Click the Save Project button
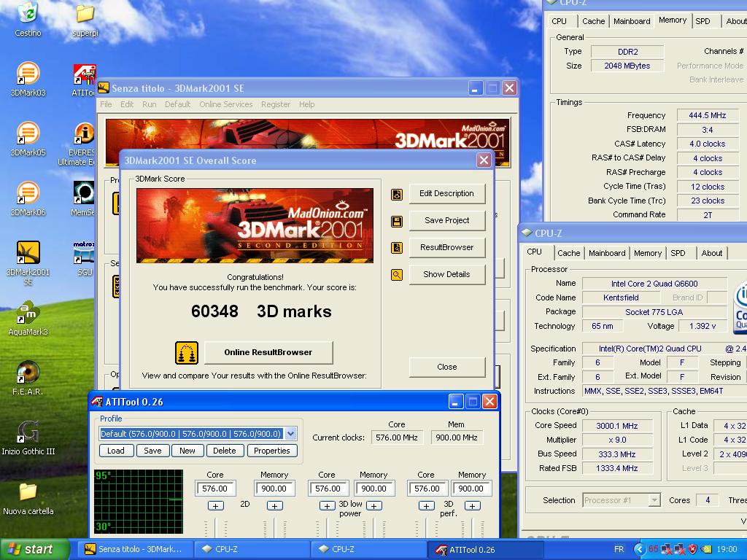 [x=447, y=220]
